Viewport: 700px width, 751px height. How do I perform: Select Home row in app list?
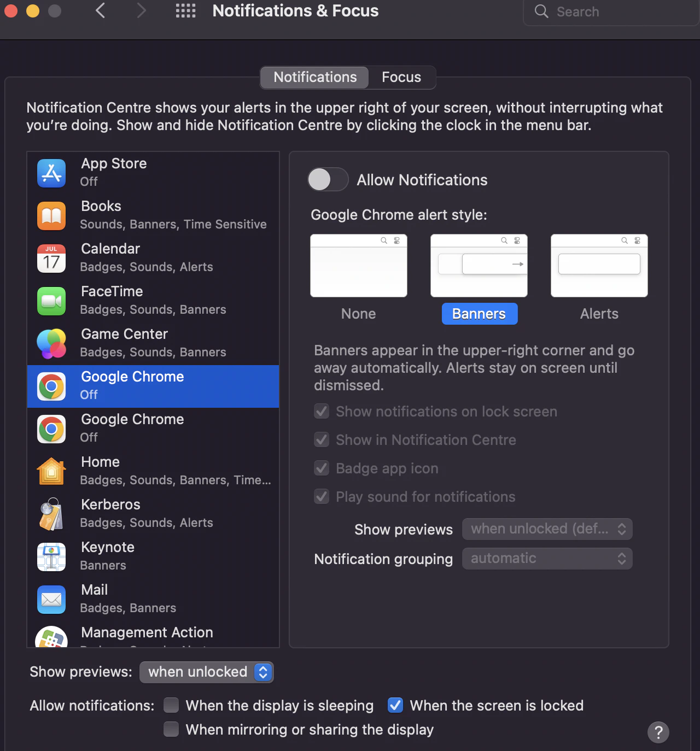153,471
